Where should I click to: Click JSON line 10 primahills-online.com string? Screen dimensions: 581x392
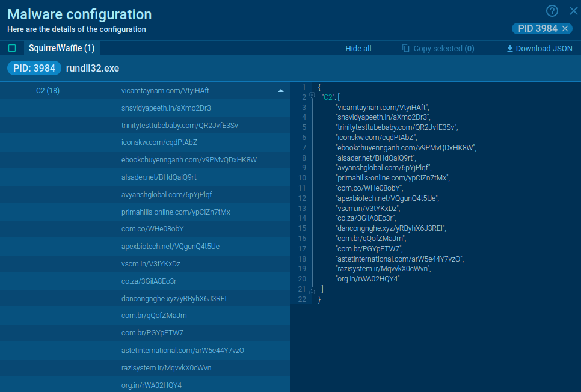(x=392, y=178)
